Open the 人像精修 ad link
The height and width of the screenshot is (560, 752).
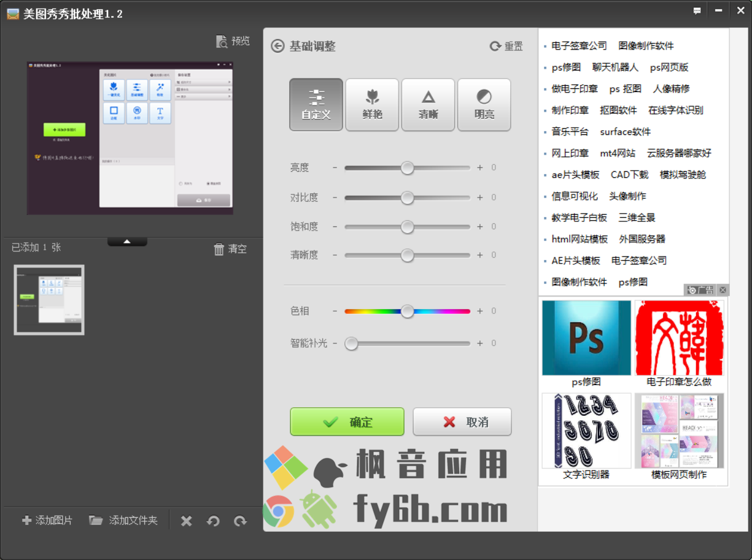pyautogui.click(x=671, y=89)
